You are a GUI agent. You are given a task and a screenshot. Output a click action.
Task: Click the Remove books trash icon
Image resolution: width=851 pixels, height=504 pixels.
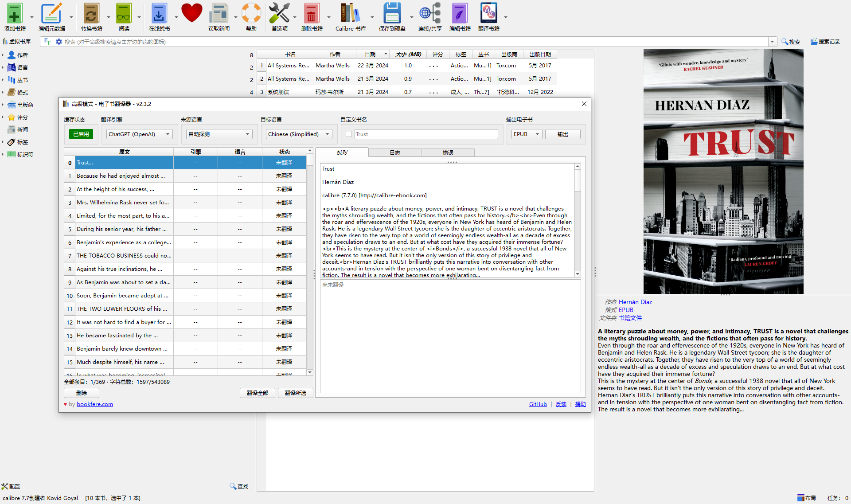click(x=312, y=13)
